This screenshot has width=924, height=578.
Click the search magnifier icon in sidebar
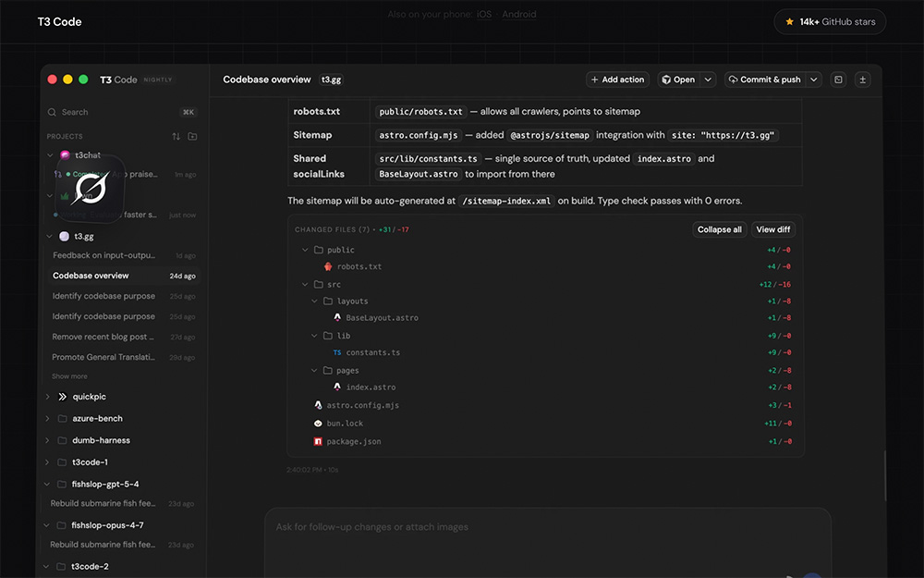(x=52, y=112)
